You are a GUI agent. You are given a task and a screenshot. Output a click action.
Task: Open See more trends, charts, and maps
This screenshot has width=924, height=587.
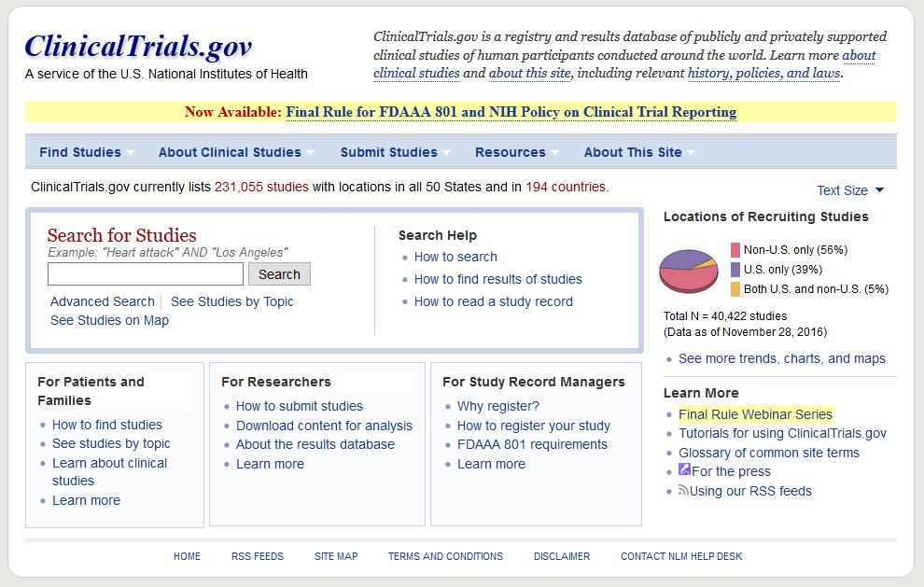pos(782,359)
